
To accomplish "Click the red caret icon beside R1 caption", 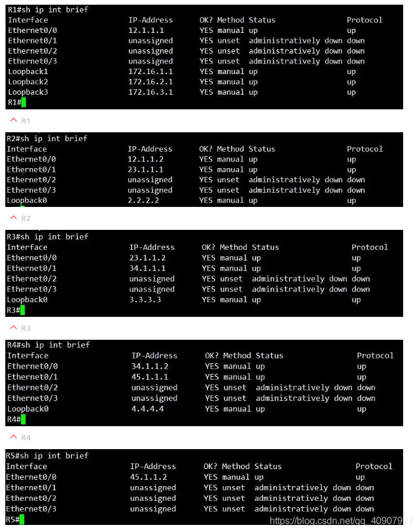I will click(14, 120).
